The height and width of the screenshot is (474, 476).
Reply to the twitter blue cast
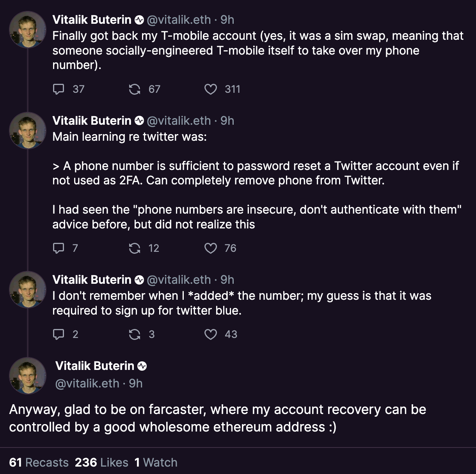59,334
